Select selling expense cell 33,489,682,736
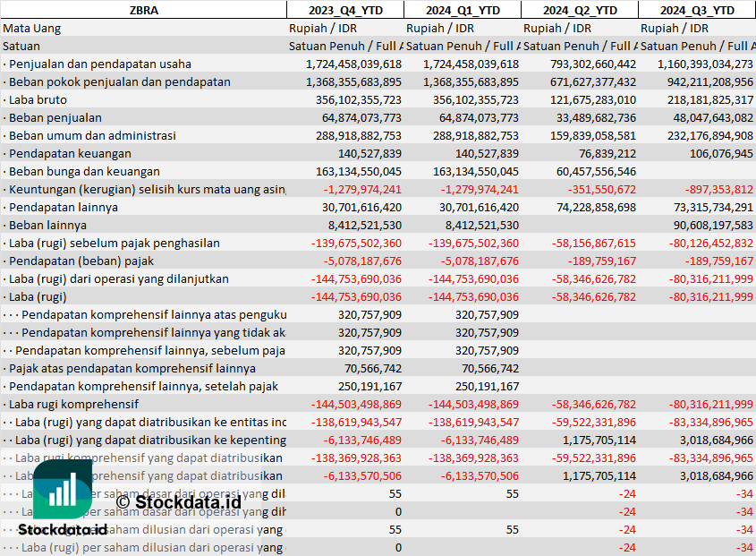 tap(596, 118)
